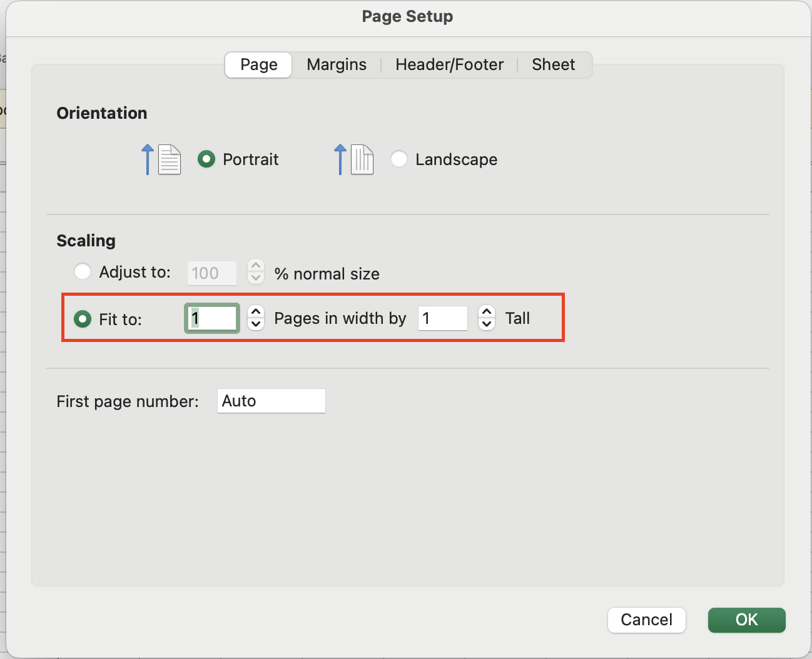Click inside the percent normal size field
The height and width of the screenshot is (659, 812).
(x=211, y=273)
